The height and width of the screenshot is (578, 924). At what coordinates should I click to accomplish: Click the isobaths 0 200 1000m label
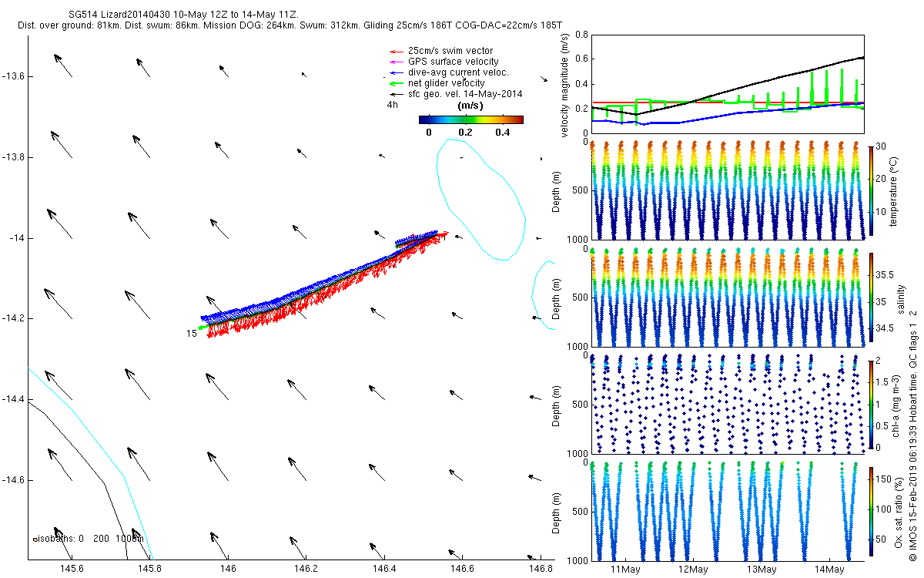pyautogui.click(x=89, y=539)
